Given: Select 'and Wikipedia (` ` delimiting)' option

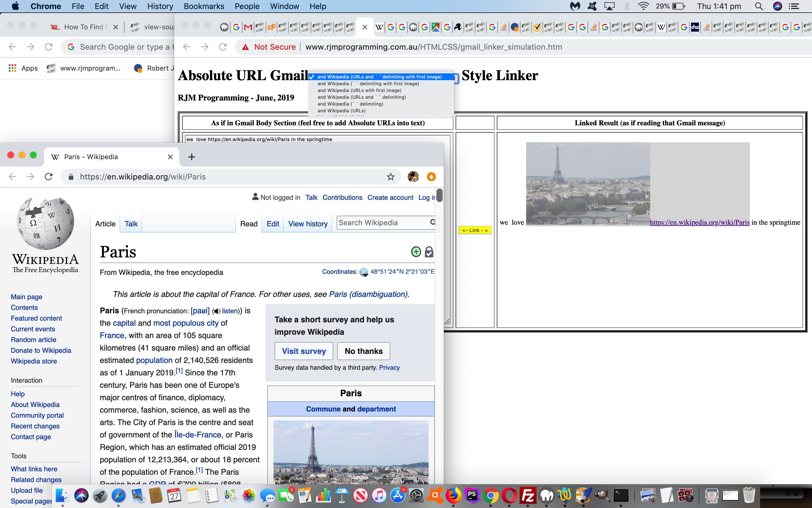Looking at the screenshot, I should (381, 104).
